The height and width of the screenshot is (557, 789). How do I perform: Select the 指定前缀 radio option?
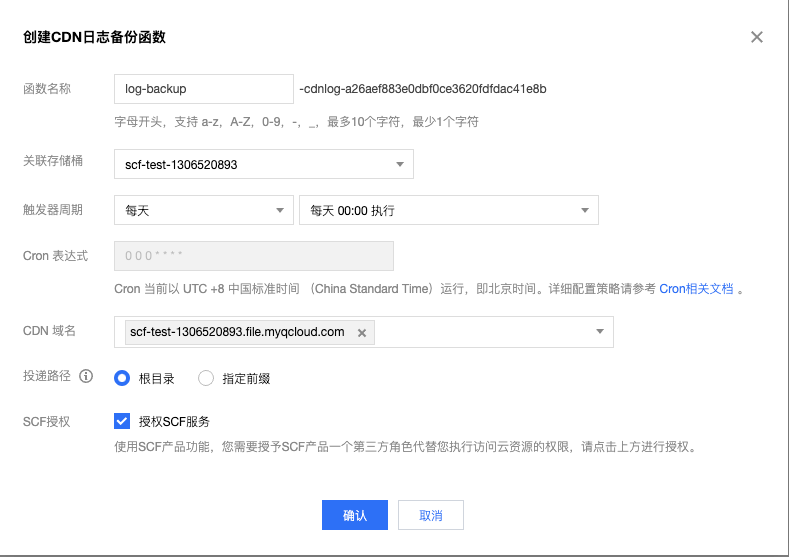[x=206, y=378]
